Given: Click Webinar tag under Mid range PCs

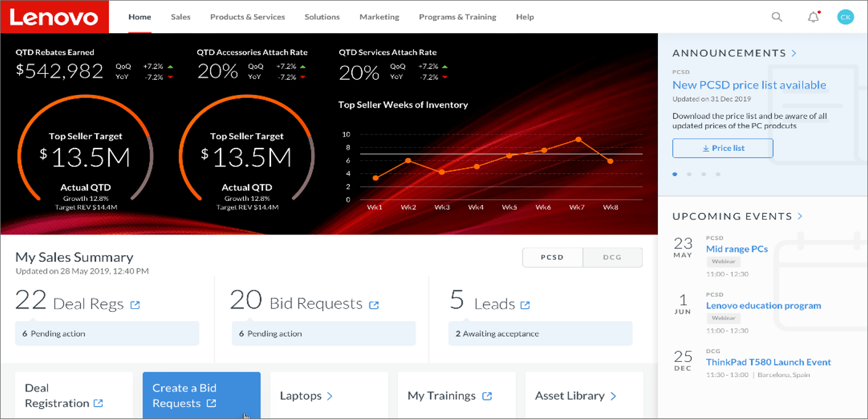Looking at the screenshot, I should pos(723,261).
